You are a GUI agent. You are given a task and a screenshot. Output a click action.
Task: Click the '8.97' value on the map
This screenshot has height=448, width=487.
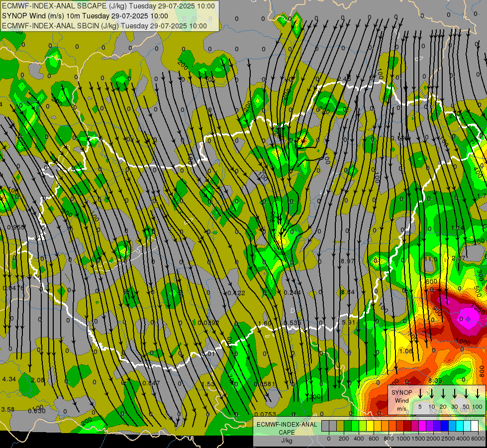[348, 261]
